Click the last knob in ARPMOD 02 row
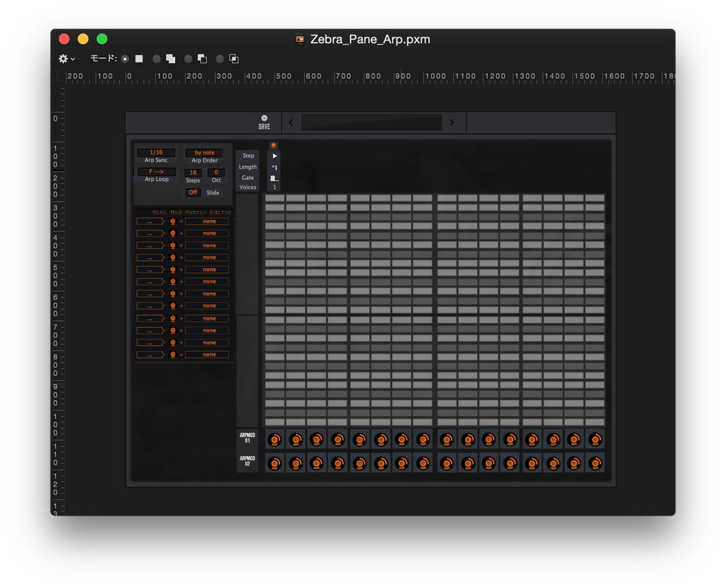Image resolution: width=726 pixels, height=588 pixels. tap(596, 463)
